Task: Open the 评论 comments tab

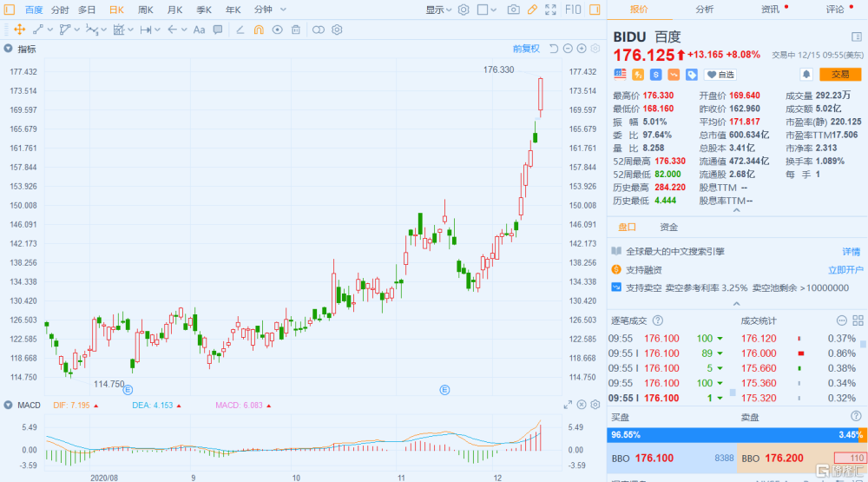Action: tap(835, 10)
